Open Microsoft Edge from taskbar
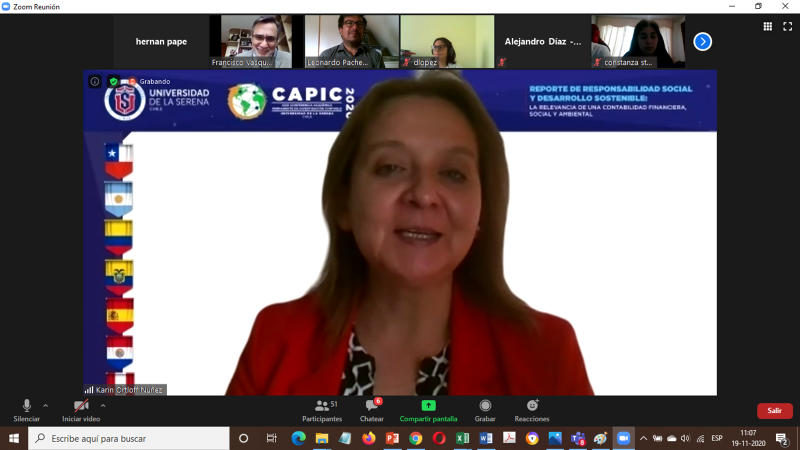Image resolution: width=800 pixels, height=450 pixels. [x=298, y=438]
